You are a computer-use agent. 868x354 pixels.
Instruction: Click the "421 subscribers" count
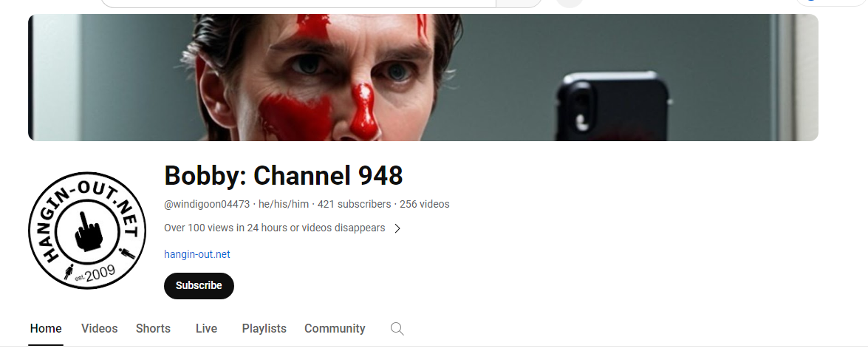click(355, 205)
